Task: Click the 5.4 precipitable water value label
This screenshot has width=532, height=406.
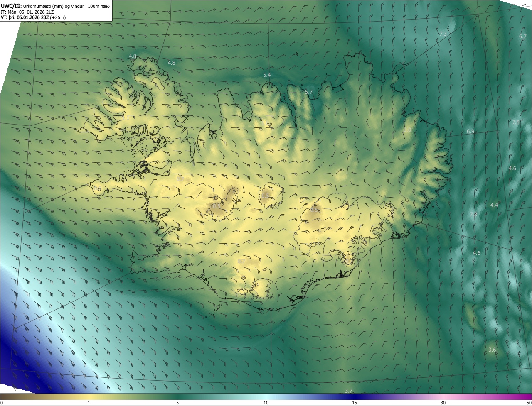Action: tap(267, 75)
